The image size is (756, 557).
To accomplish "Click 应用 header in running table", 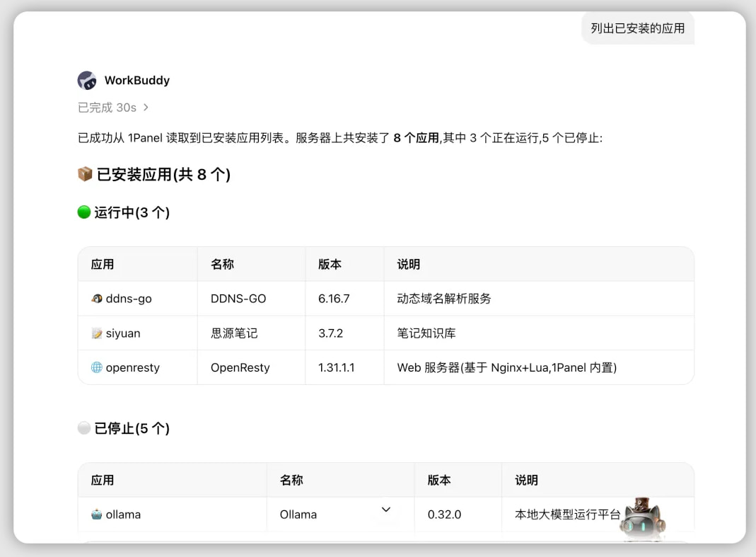I will tap(103, 264).
